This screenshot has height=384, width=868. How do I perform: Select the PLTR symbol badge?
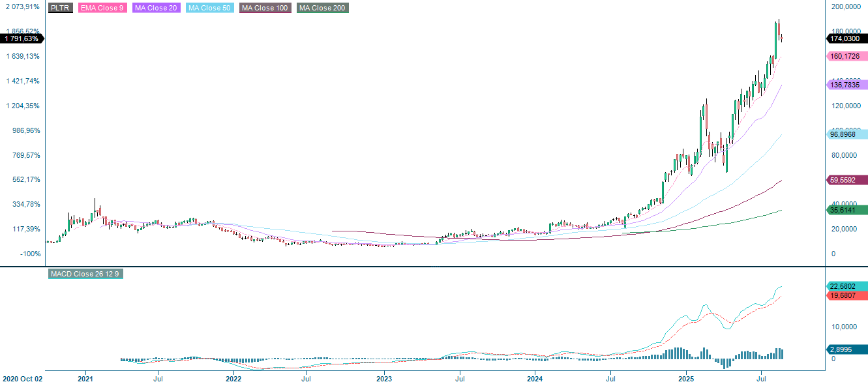(x=60, y=8)
